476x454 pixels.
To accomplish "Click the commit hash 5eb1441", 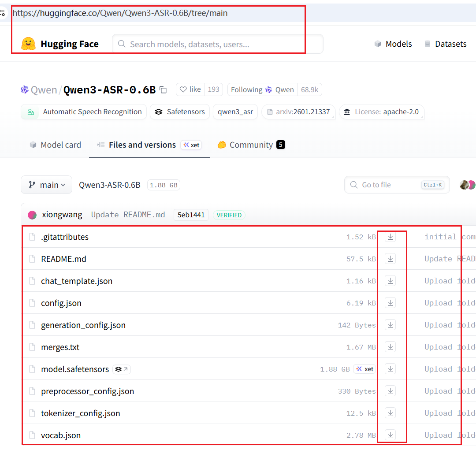I will click(191, 215).
